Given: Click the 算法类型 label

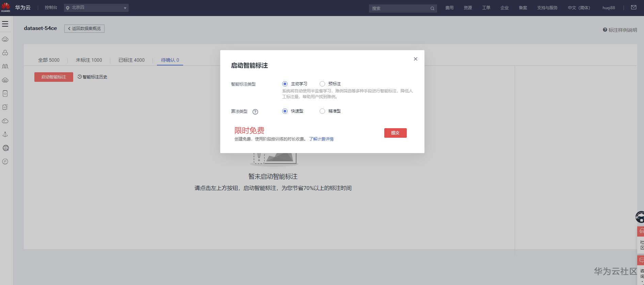Looking at the screenshot, I should 239,111.
